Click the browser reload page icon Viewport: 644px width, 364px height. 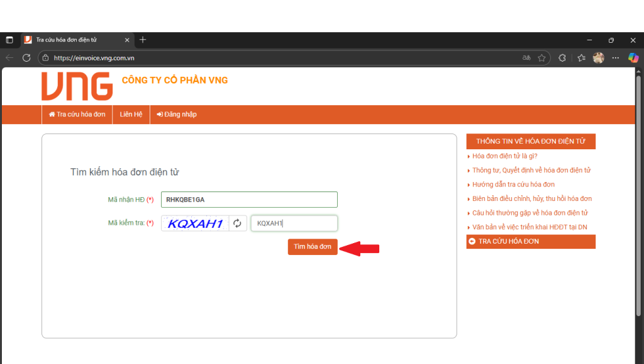coord(26,58)
